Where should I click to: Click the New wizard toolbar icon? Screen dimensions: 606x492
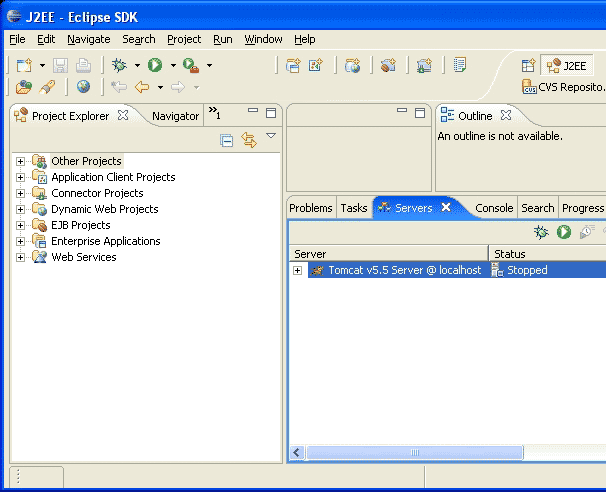[x=24, y=65]
